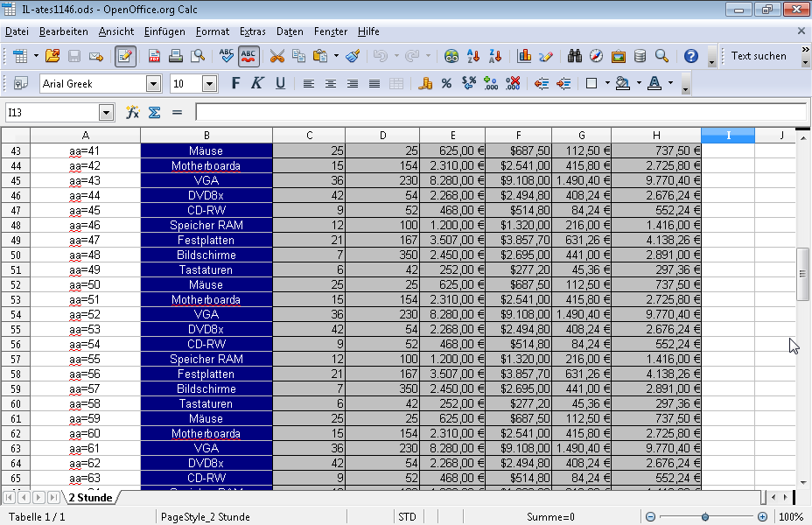Toggle Edit File mode icon
The width and height of the screenshot is (812, 525).
click(125, 56)
